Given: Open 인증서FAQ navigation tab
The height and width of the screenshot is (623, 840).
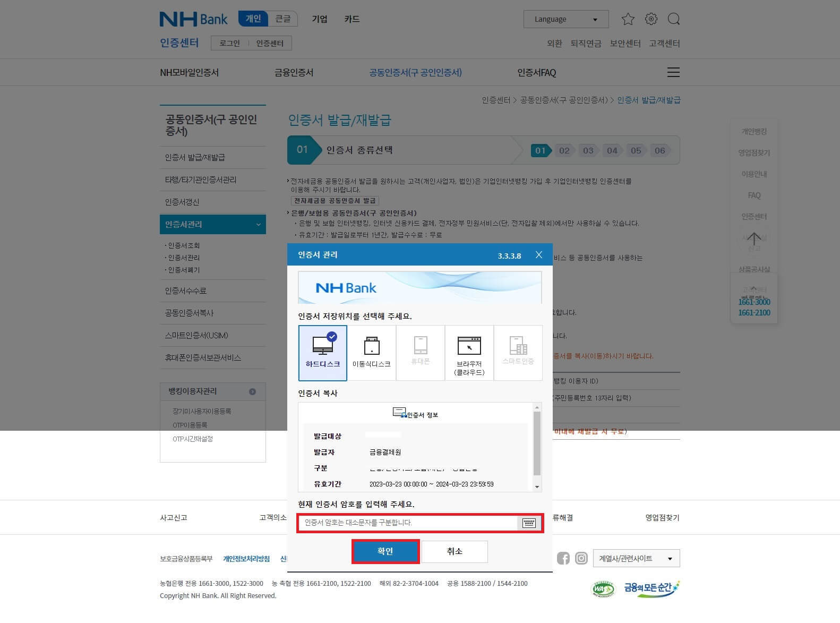Looking at the screenshot, I should click(x=536, y=72).
